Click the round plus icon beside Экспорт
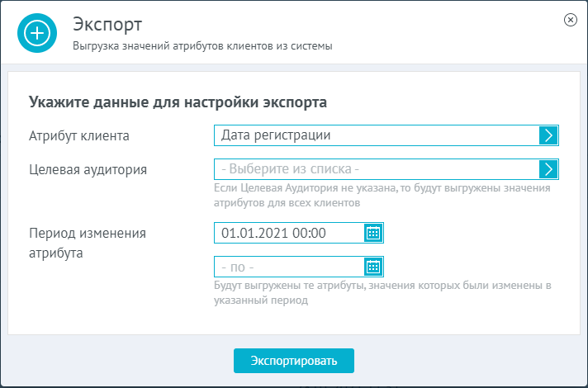Image resolution: width=588 pixels, height=388 pixels. coord(37,33)
